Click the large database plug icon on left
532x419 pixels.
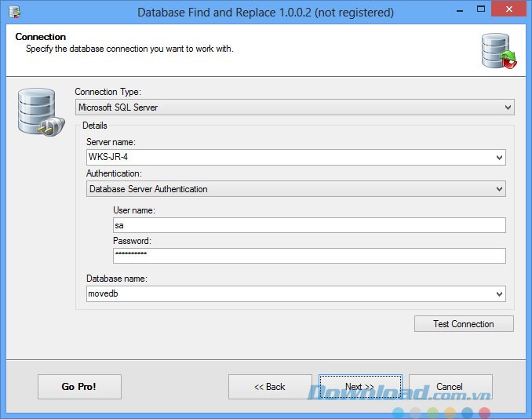click(35, 111)
